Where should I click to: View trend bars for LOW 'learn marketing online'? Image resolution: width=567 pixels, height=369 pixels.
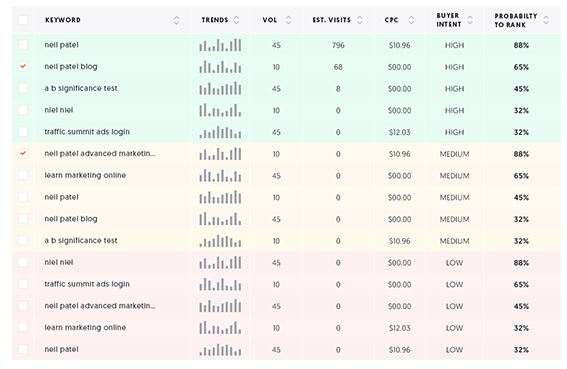[220, 328]
